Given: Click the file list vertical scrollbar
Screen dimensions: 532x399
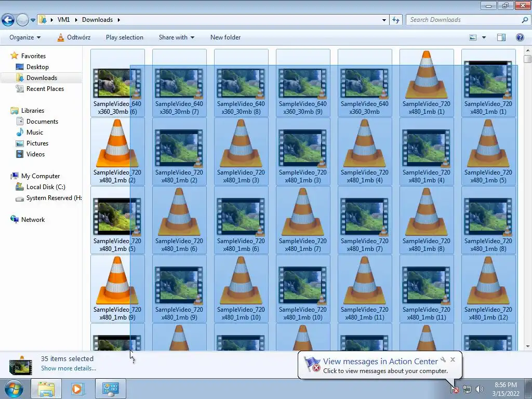Looking at the screenshot, I should pos(527,198).
